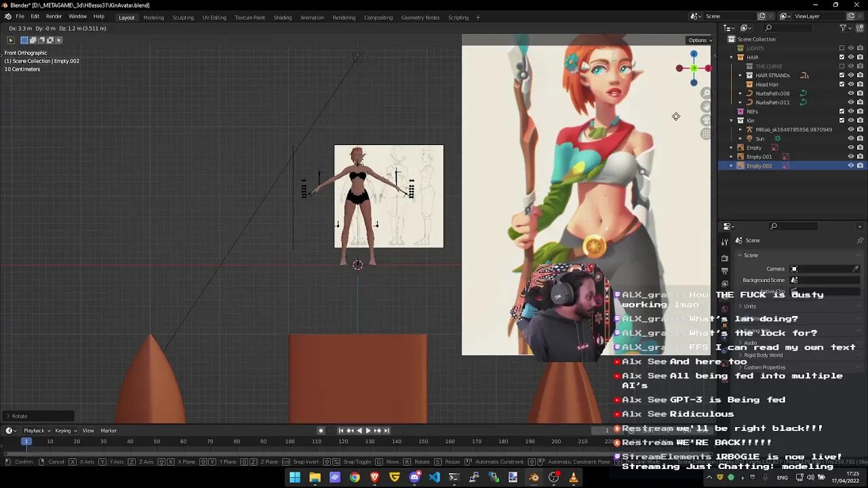Collapse the Kin collection
The image size is (868, 488).
(731, 121)
